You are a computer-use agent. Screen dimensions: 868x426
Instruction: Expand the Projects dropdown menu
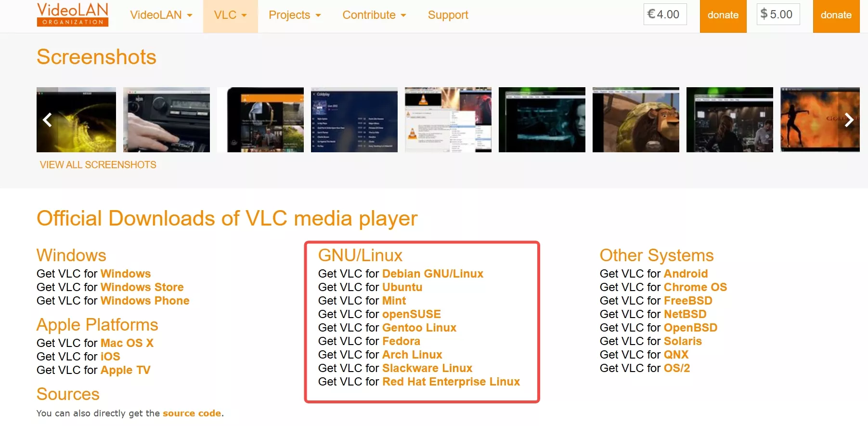[x=295, y=15]
